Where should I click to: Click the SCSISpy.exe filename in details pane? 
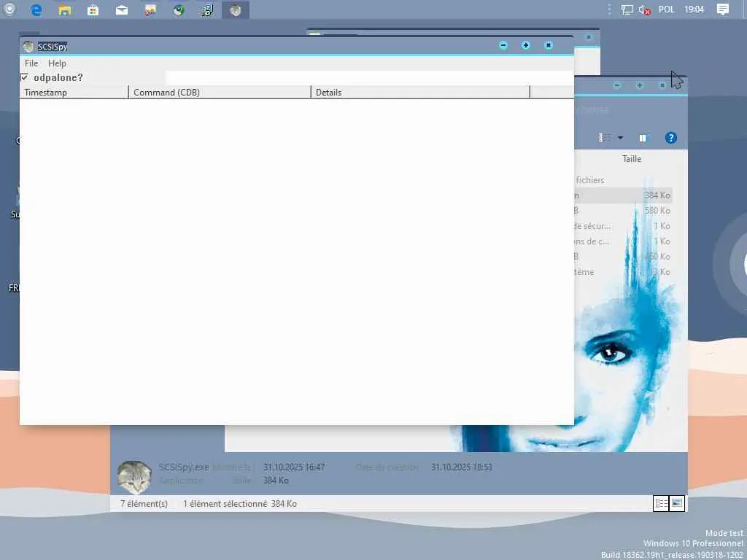click(184, 467)
